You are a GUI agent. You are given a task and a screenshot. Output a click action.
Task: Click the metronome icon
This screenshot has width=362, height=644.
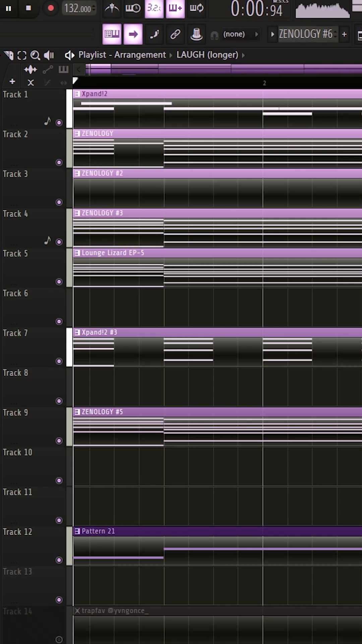pyautogui.click(x=112, y=8)
